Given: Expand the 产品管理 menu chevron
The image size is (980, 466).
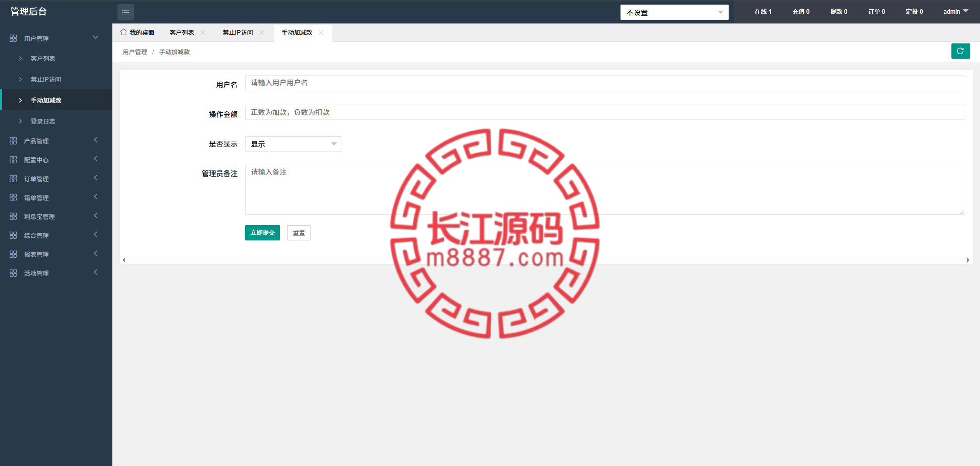Looking at the screenshot, I should pos(95,140).
